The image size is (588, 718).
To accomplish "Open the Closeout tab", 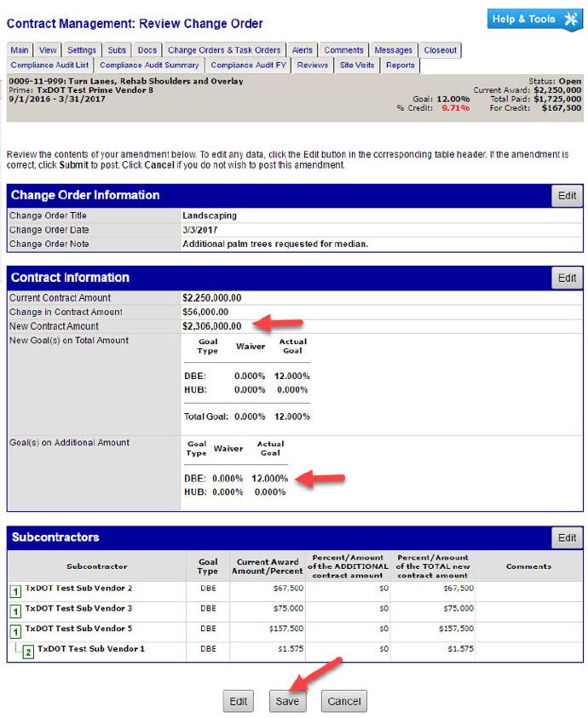I will (x=441, y=50).
